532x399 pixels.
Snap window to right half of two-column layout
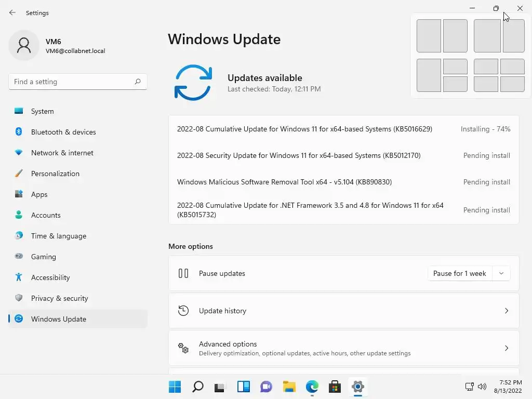coord(455,36)
